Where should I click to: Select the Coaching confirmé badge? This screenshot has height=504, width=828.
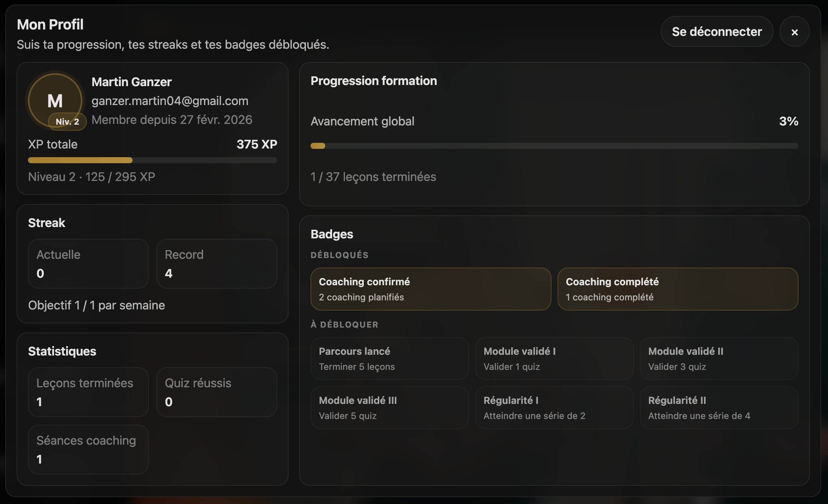coord(431,289)
